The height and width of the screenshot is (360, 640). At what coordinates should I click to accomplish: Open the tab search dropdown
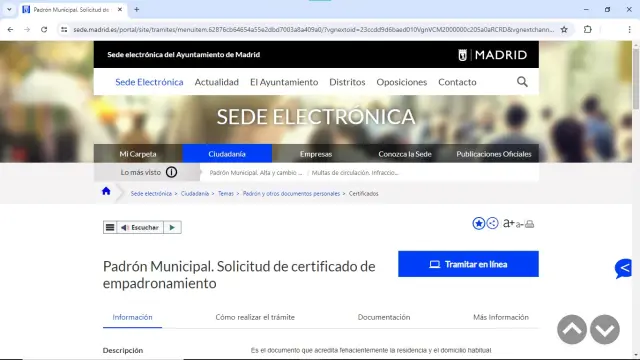(x=9, y=9)
